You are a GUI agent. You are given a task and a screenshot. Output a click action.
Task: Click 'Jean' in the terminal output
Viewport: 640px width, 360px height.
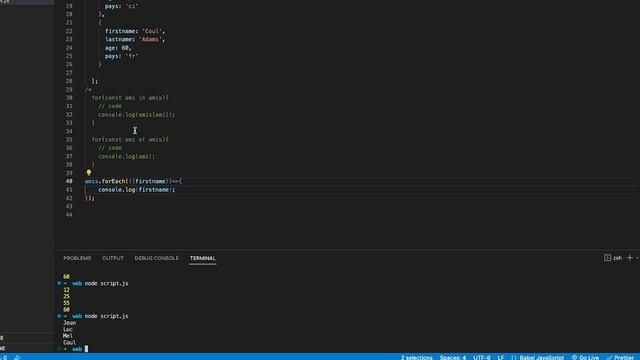69,323
